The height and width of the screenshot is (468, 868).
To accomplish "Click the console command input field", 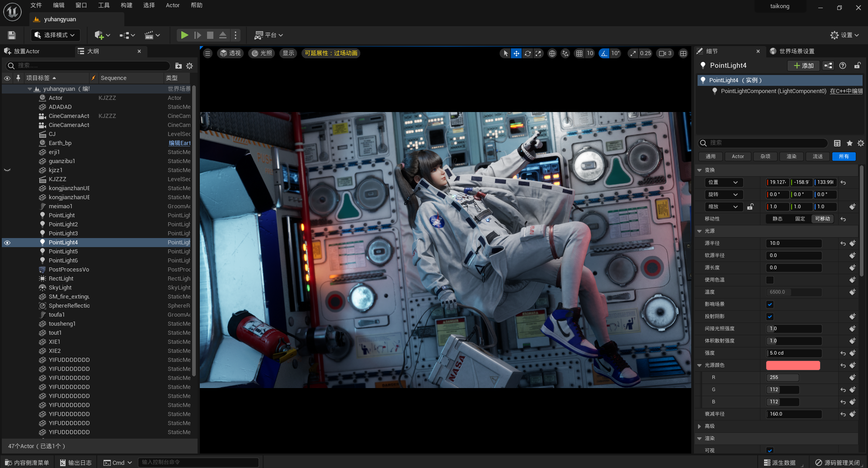I will [199, 462].
